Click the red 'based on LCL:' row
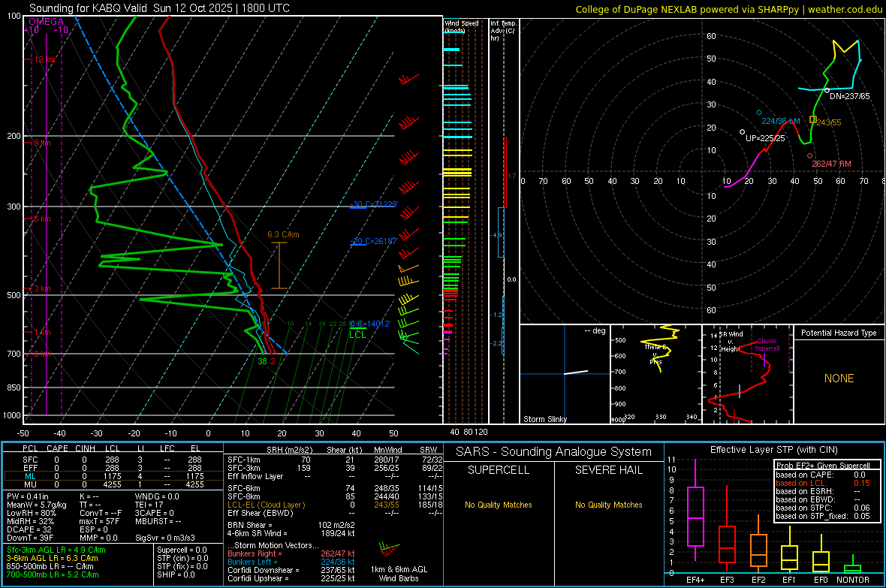The width and height of the screenshot is (886, 588). (823, 483)
